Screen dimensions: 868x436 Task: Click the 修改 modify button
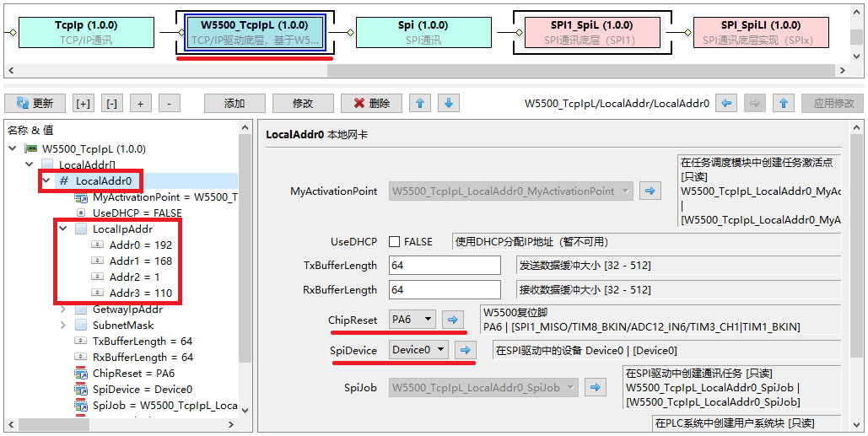[x=303, y=104]
